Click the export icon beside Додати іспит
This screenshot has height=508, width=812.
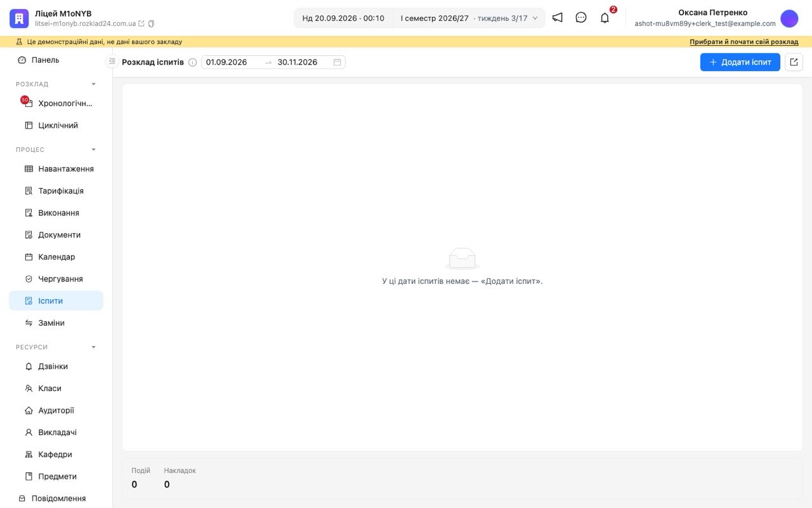(x=794, y=62)
